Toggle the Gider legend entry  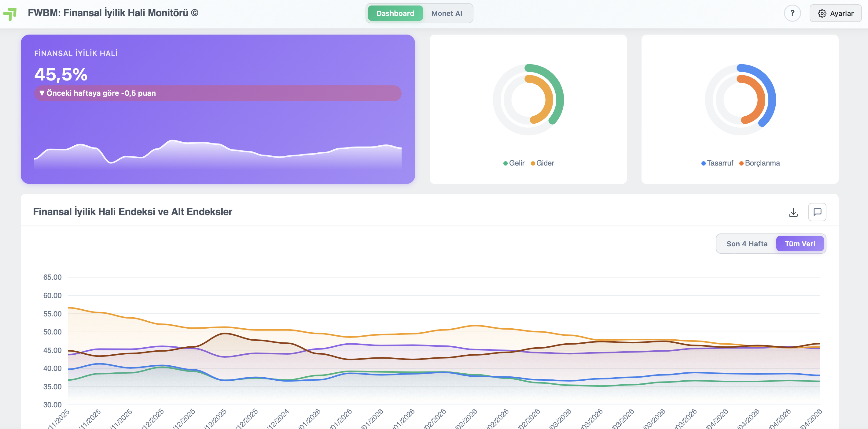[542, 163]
